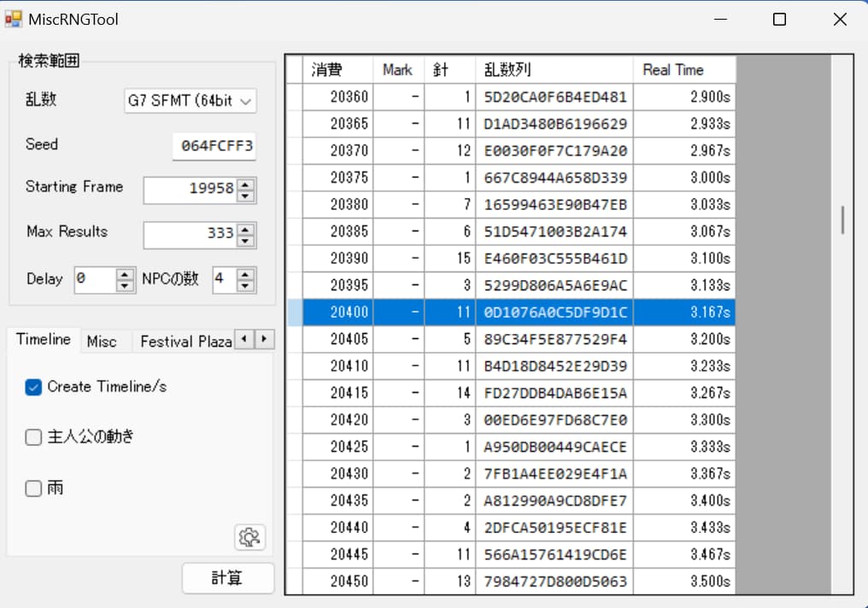The image size is (868, 608).
Task: Decrease Delay with down arrow
Action: pos(125,286)
